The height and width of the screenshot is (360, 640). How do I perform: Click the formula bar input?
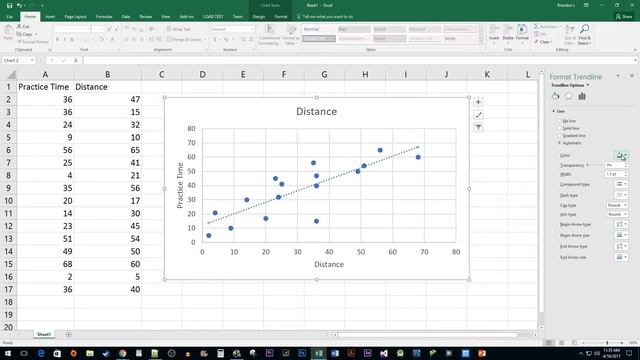(359, 60)
